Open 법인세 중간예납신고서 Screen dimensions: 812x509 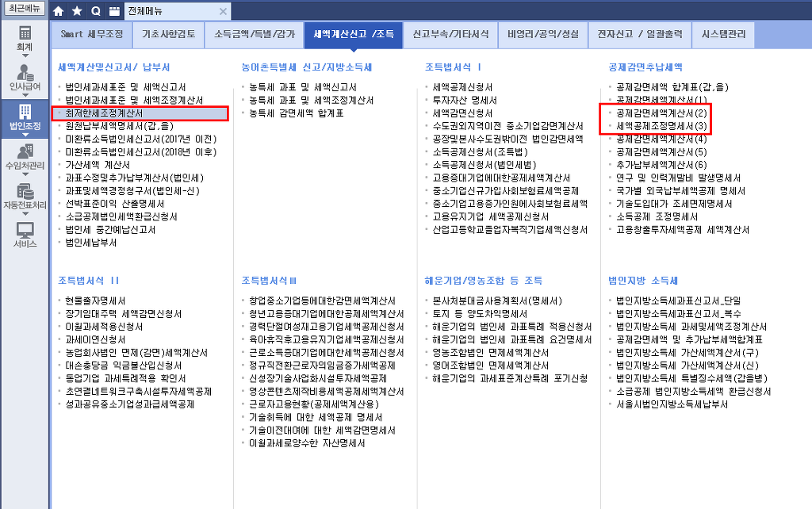tap(110, 229)
